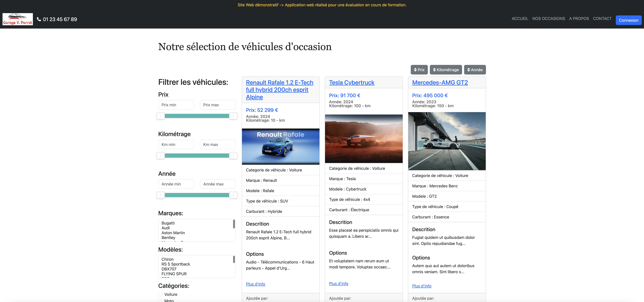Check the Voiture category checkbox

coord(160,294)
